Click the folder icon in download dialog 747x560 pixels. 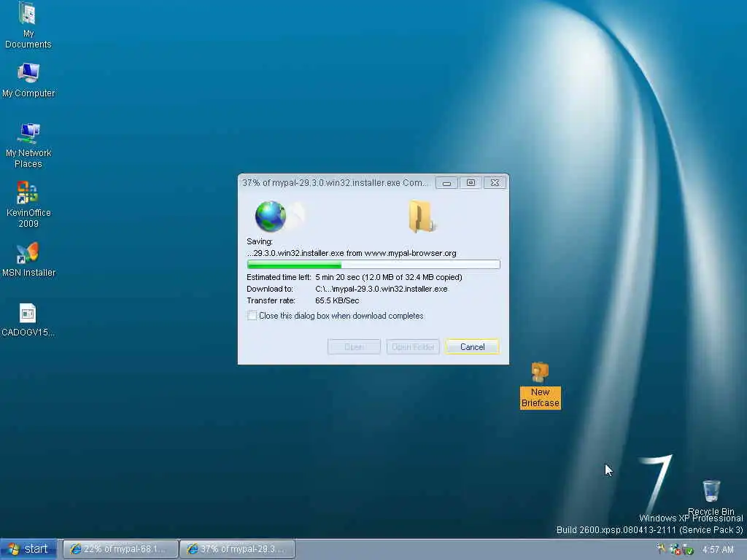pos(421,217)
